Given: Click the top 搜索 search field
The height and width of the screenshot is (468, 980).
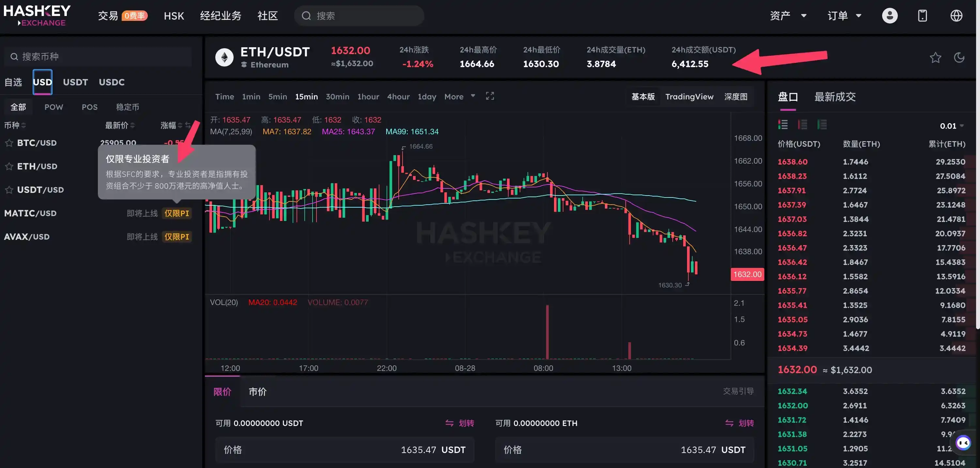Looking at the screenshot, I should pyautogui.click(x=359, y=16).
